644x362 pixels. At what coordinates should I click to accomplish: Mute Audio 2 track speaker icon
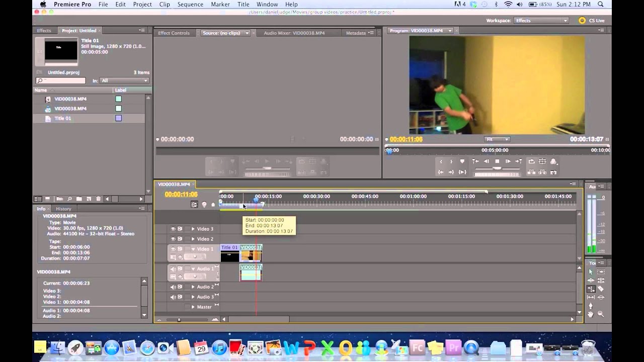click(173, 287)
